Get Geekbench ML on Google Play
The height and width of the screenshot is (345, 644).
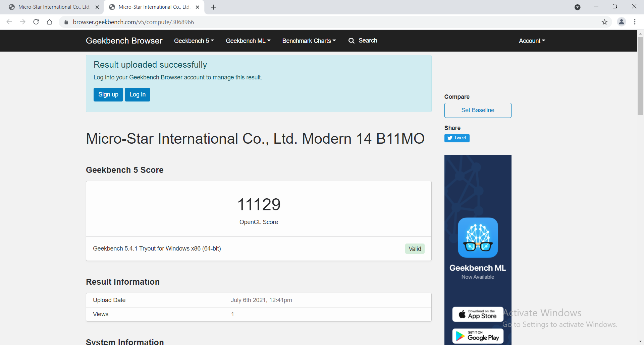[478, 336]
